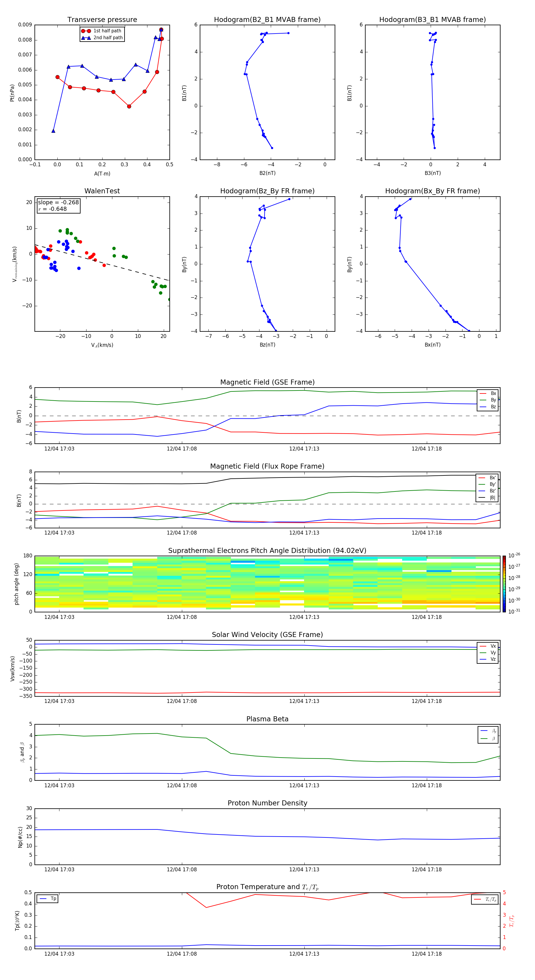Click the "Hodogram(Bz_By FR frame)" title
The height and width of the screenshot is (980, 535).
click(267, 191)
